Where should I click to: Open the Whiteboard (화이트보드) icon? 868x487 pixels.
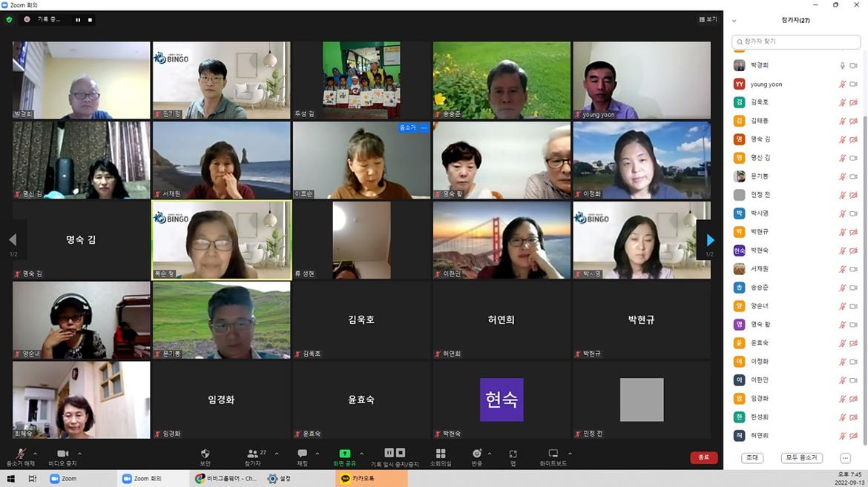553,454
